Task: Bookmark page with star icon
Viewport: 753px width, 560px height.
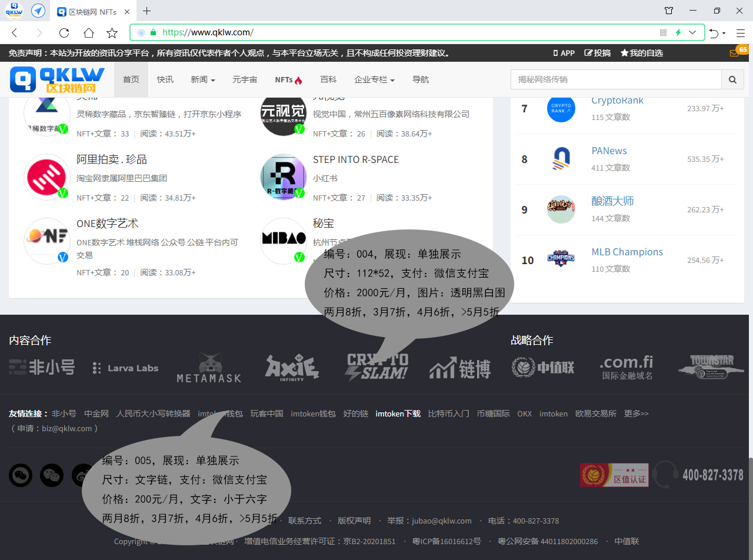Action: (112, 33)
